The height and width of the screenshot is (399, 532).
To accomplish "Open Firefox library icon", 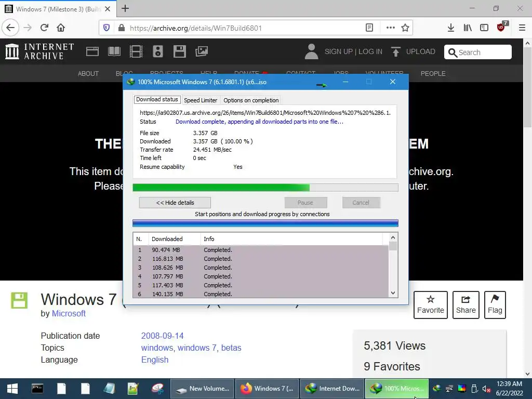I will (468, 28).
